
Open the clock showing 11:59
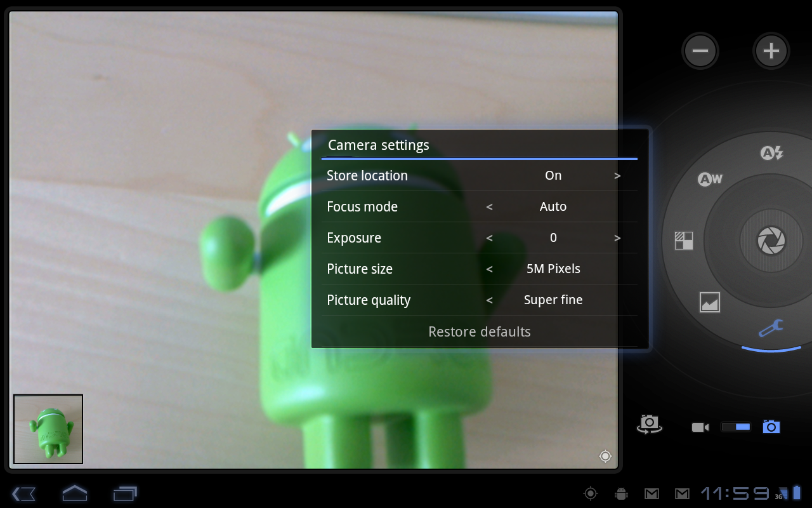click(735, 493)
